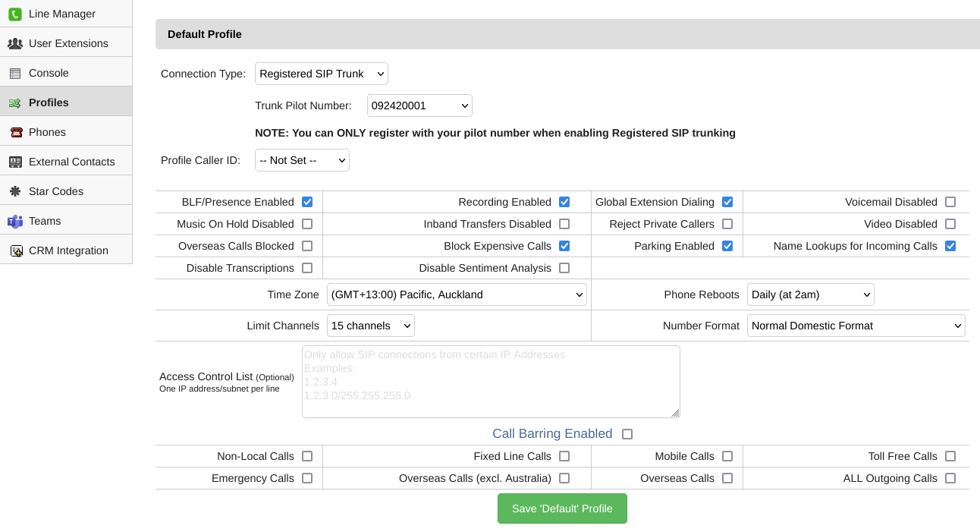Go to the Star Codes section
Image resolution: width=980 pixels, height=532 pixels.
56,191
